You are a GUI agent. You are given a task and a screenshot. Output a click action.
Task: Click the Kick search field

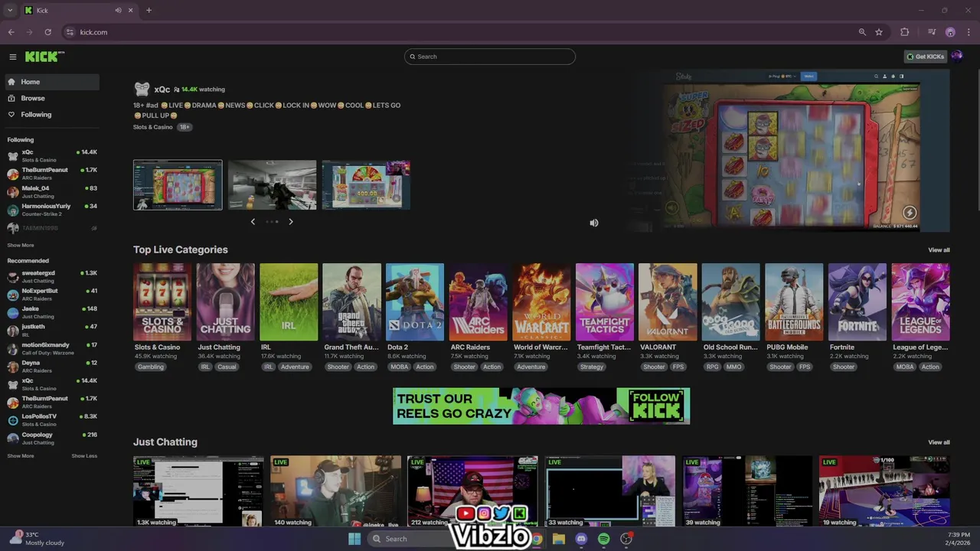pos(490,57)
